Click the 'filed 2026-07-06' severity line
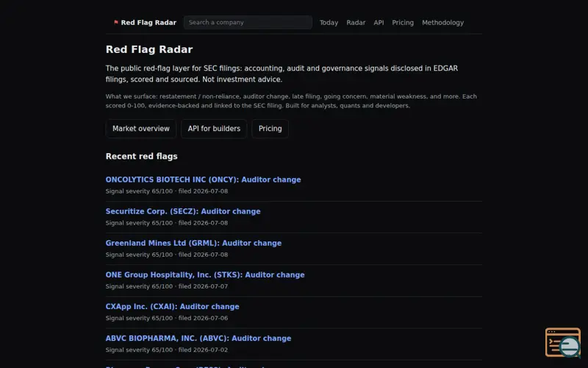This screenshot has height=368, width=588. [x=167, y=318]
